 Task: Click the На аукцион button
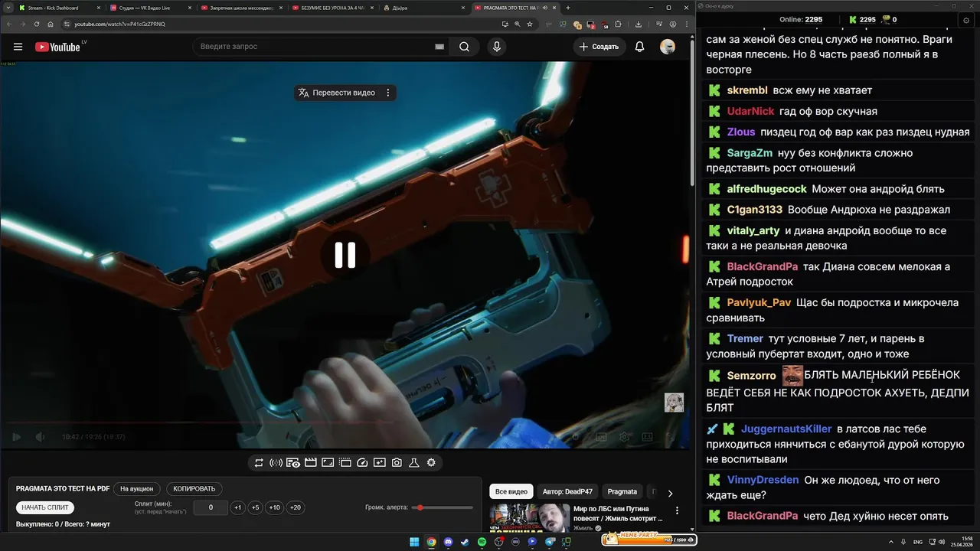click(x=137, y=488)
